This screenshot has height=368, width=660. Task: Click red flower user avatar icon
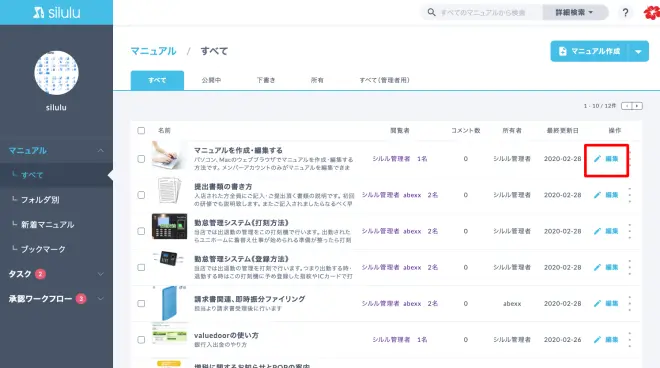pos(652,13)
